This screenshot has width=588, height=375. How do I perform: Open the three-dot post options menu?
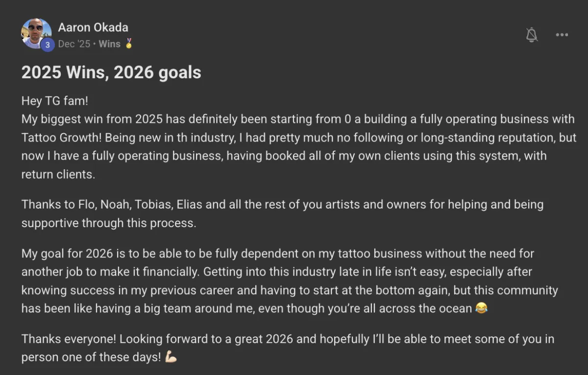562,35
